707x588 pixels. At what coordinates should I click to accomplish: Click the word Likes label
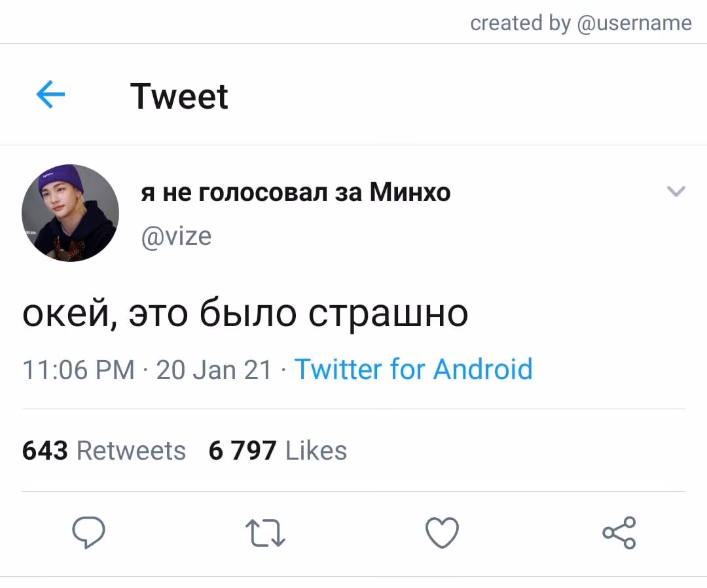pos(316,450)
